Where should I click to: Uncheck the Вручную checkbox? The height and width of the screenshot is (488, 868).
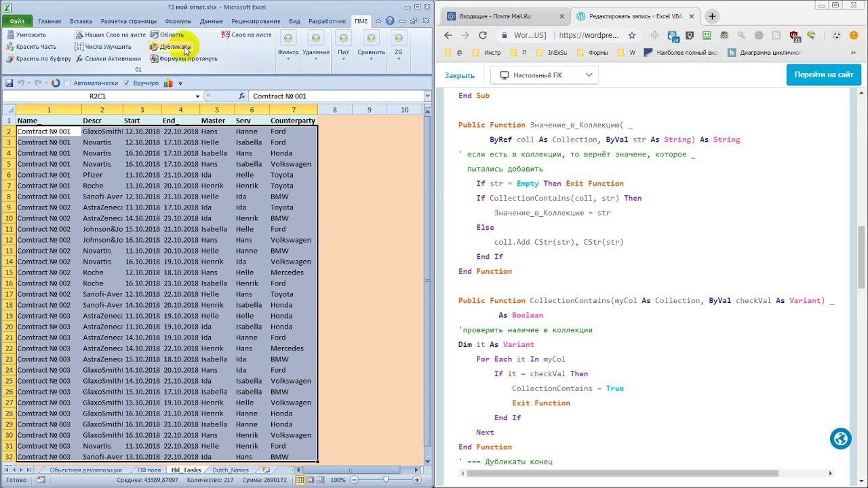pyautogui.click(x=126, y=83)
